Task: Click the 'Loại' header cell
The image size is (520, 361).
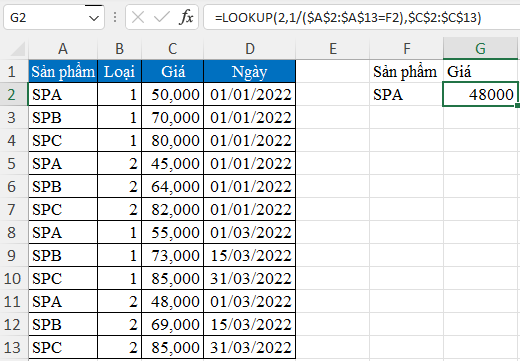Action: point(119,71)
